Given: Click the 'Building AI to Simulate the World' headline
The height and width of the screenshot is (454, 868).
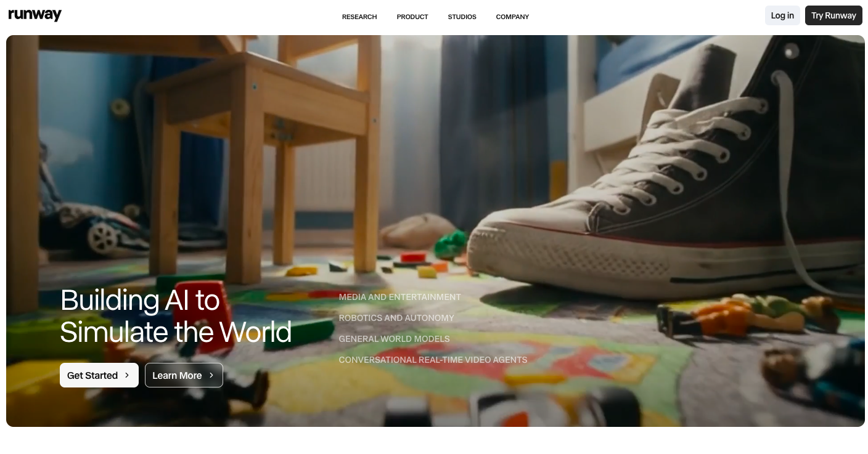Looking at the screenshot, I should tap(176, 316).
